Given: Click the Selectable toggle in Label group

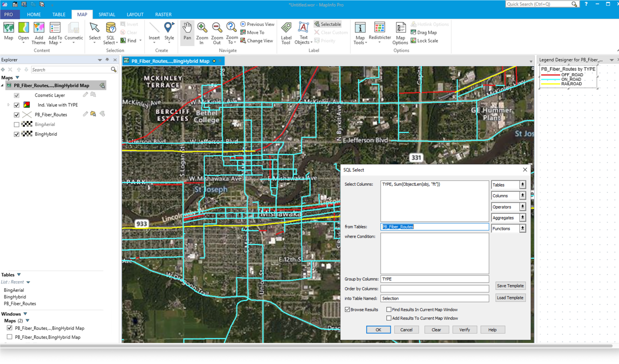Looking at the screenshot, I should pyautogui.click(x=328, y=24).
